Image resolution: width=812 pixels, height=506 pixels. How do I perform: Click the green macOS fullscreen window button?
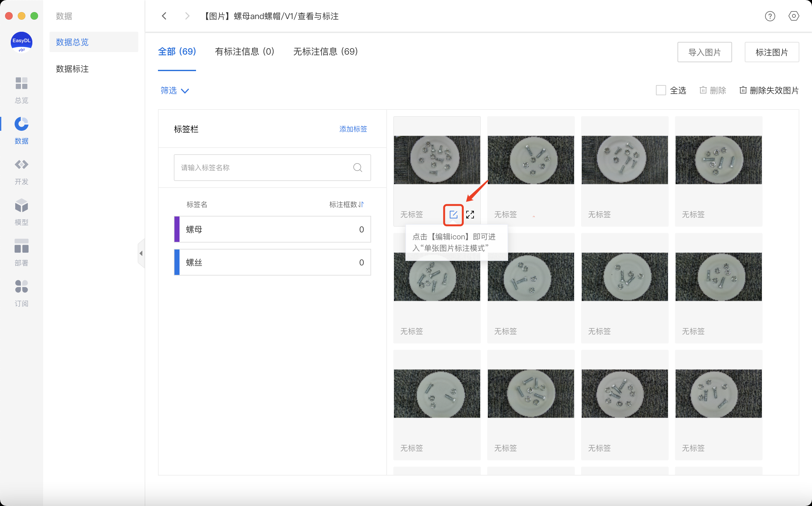tap(34, 16)
